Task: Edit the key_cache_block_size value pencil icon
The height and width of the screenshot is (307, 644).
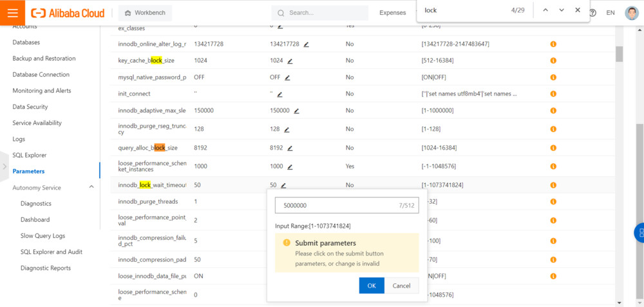Action: click(x=290, y=61)
